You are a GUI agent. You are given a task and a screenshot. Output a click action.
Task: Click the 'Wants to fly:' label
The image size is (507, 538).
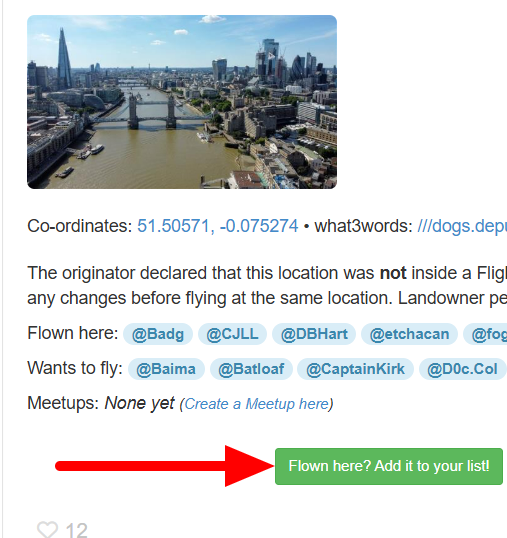75,368
